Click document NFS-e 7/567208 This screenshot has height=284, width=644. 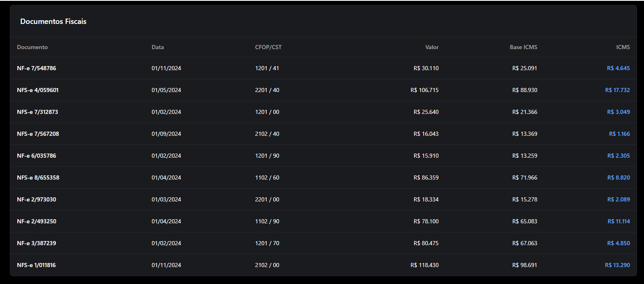pyautogui.click(x=38, y=134)
